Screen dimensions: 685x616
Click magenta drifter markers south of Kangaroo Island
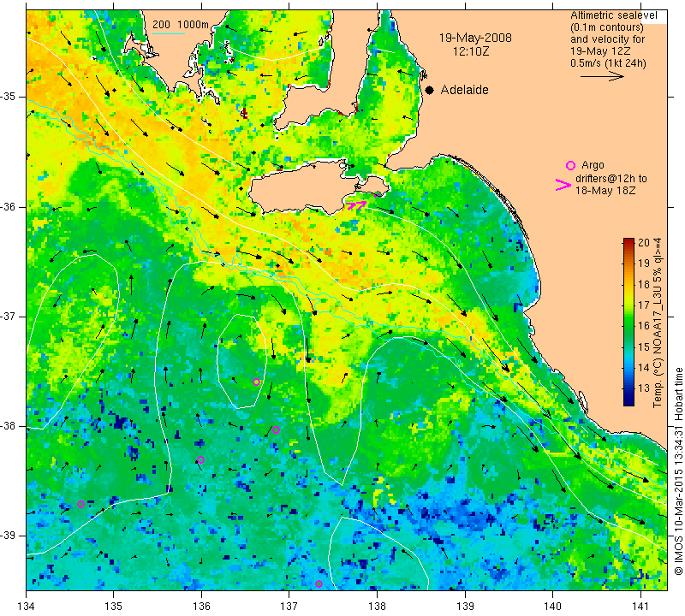tap(356, 204)
